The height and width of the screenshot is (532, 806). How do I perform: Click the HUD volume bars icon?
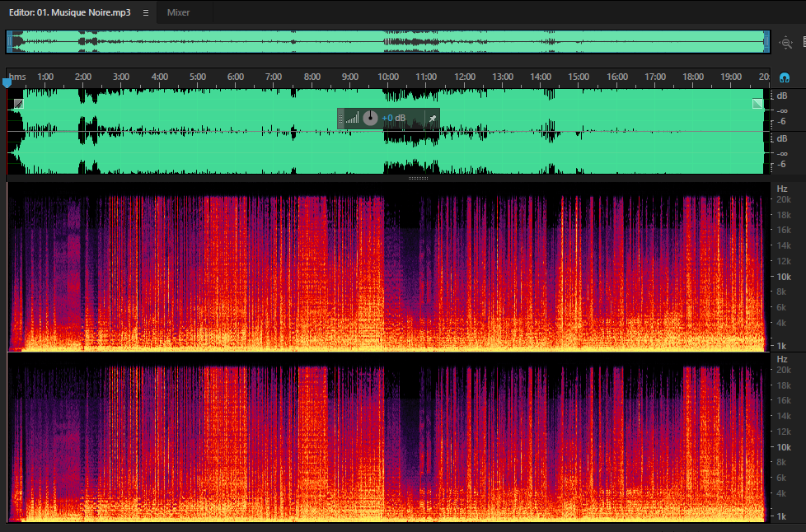point(352,119)
